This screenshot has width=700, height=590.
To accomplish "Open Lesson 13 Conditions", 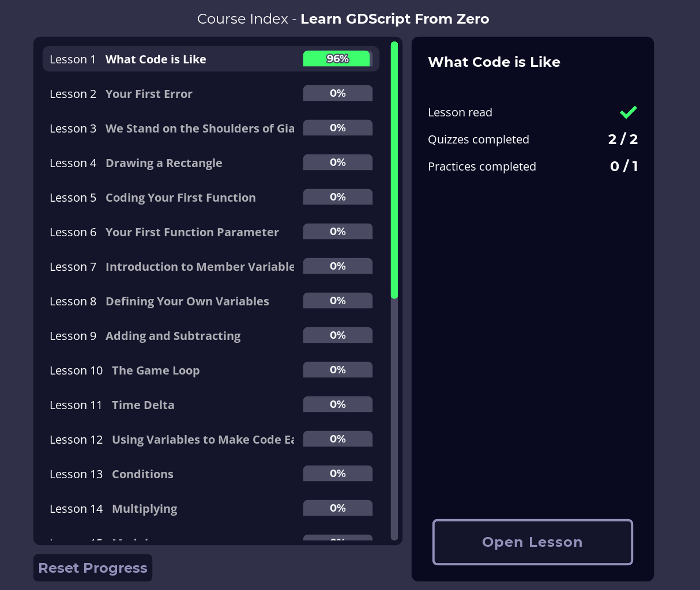I will pyautogui.click(x=211, y=474).
